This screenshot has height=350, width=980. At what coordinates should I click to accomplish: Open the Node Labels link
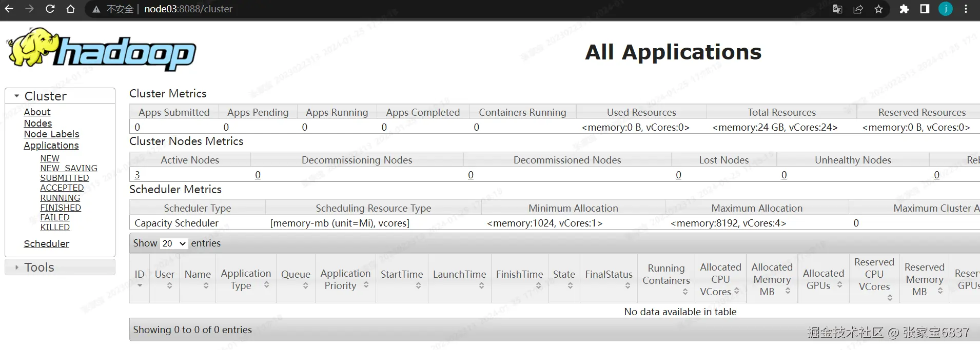(51, 134)
